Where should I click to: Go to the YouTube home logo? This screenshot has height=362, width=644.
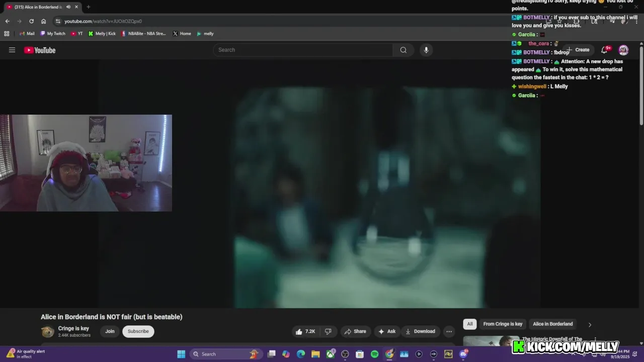(40, 50)
